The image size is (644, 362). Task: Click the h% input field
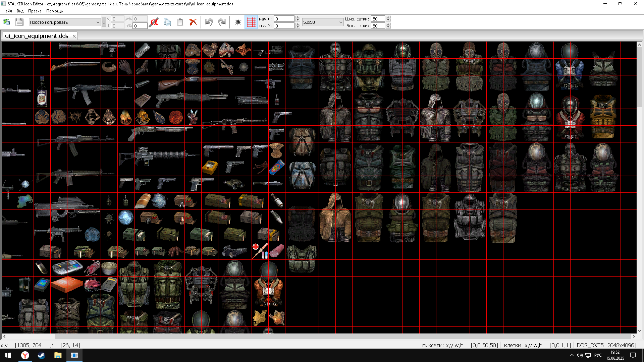click(x=140, y=26)
